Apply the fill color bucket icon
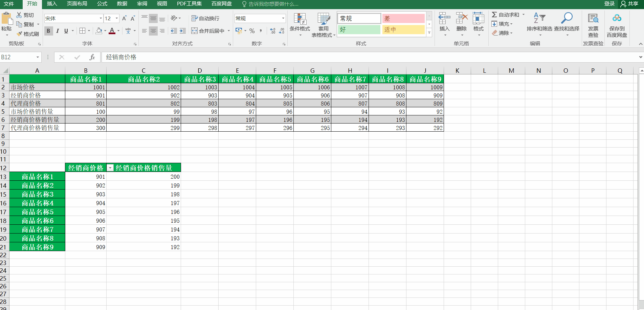This screenshot has height=310, width=644. (x=99, y=31)
